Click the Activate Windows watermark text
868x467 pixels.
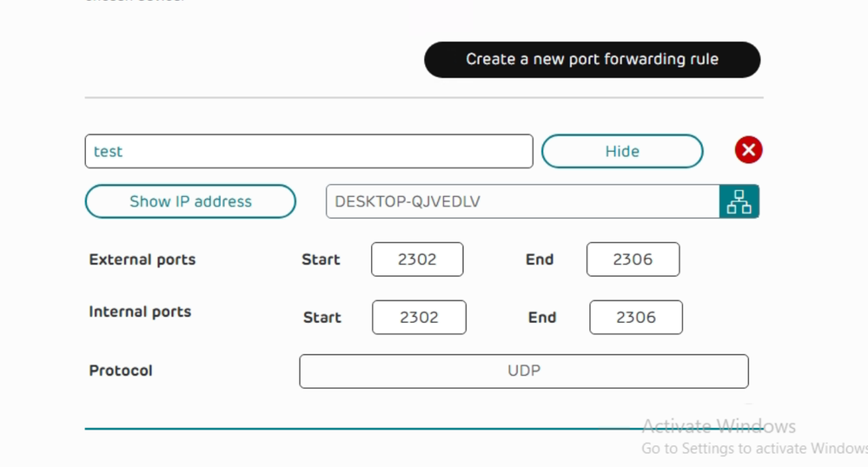[x=719, y=426]
